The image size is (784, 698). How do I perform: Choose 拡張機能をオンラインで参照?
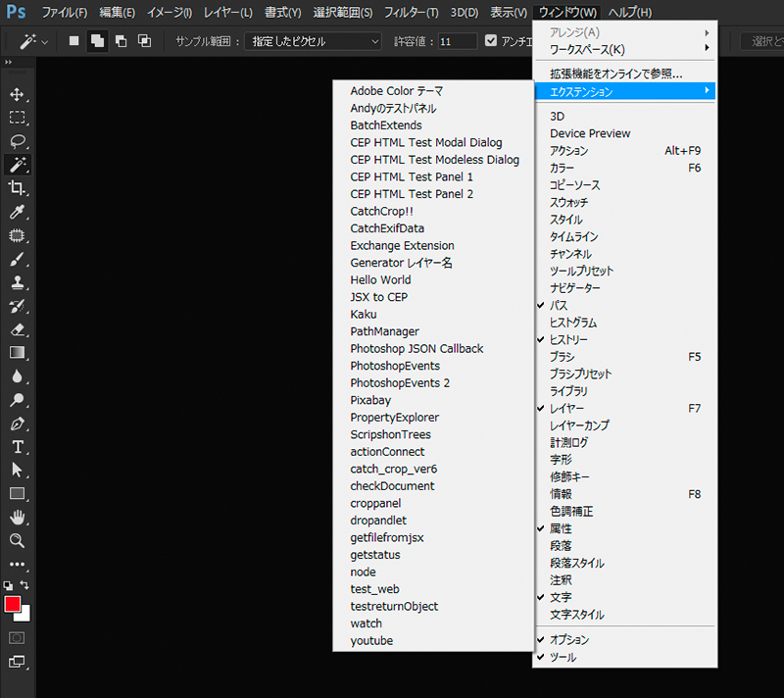625,74
